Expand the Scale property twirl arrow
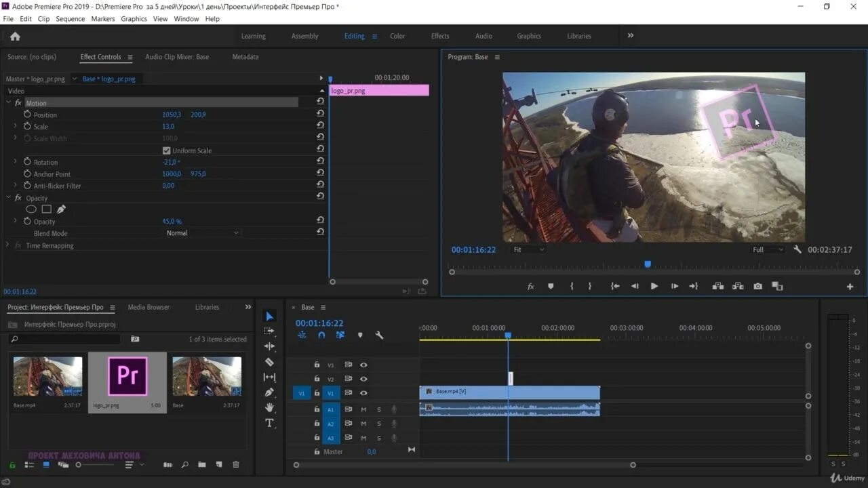Image resolution: width=868 pixels, height=488 pixels. point(16,127)
